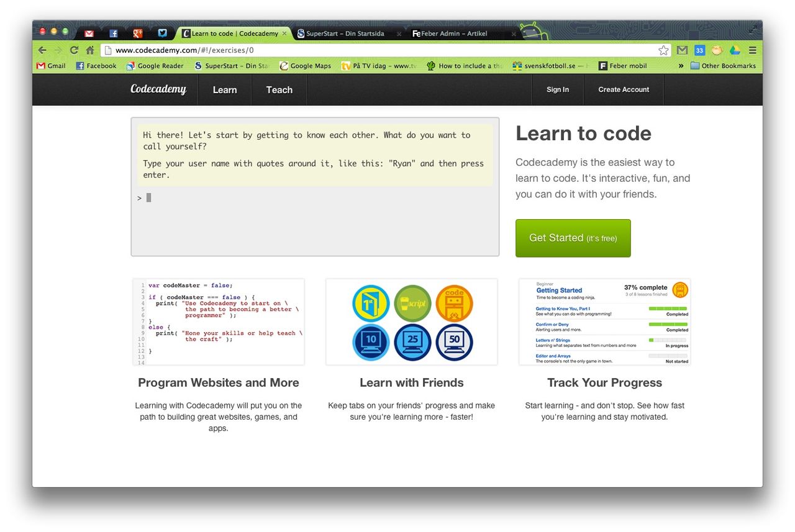Open the SuperStart – Din Sta bookmark
795x532 pixels.
232,66
